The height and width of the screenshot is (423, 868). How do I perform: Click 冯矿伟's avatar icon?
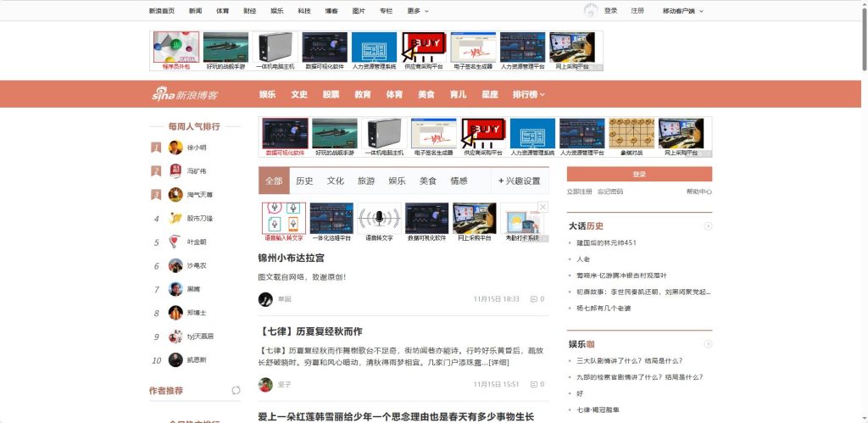[x=175, y=171]
